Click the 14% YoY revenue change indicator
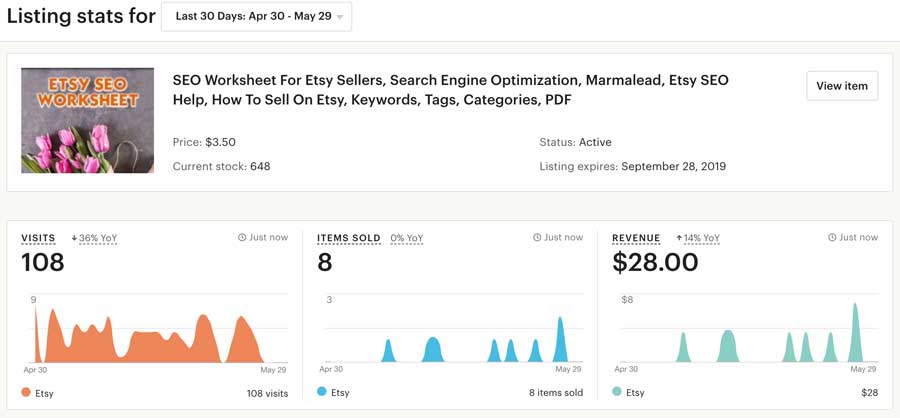 coord(702,238)
